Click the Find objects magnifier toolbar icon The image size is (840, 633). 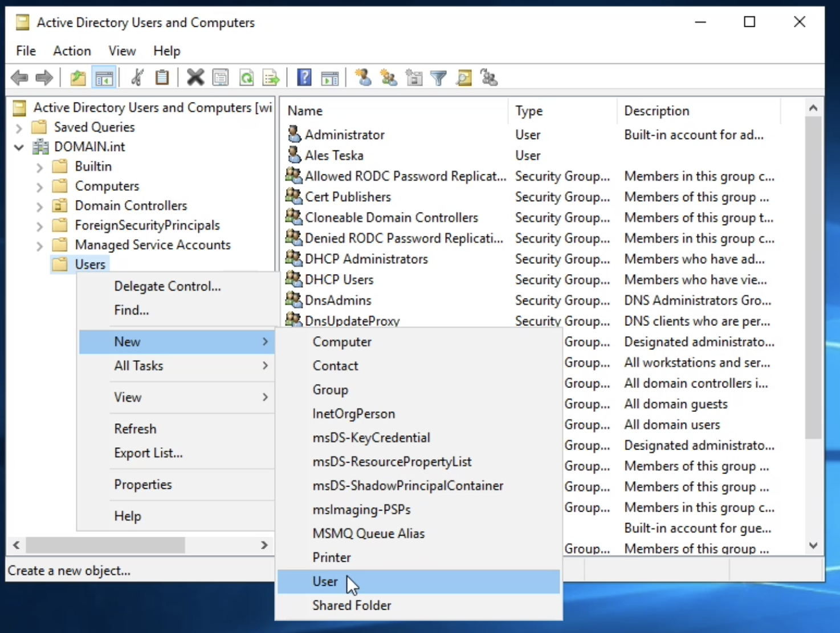(x=464, y=77)
